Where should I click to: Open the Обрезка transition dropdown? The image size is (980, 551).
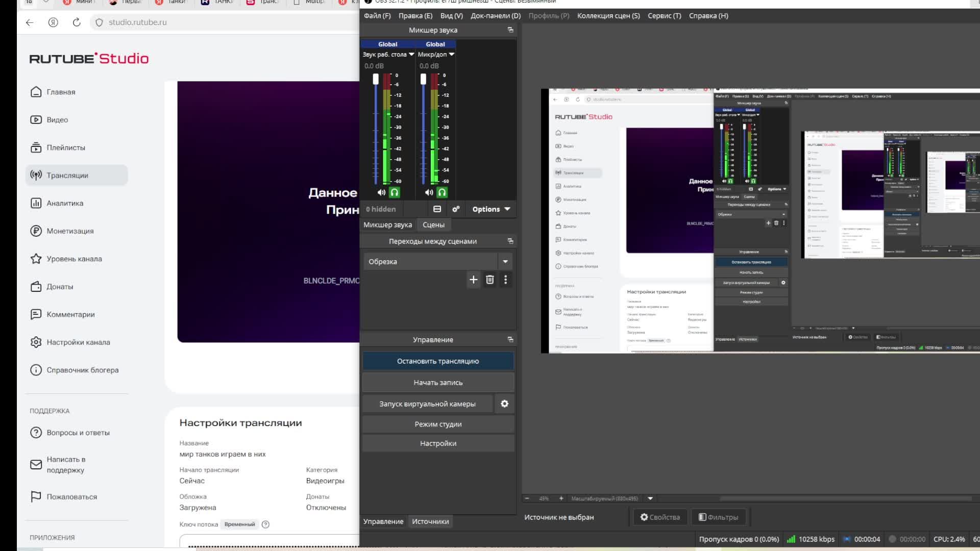coord(505,262)
